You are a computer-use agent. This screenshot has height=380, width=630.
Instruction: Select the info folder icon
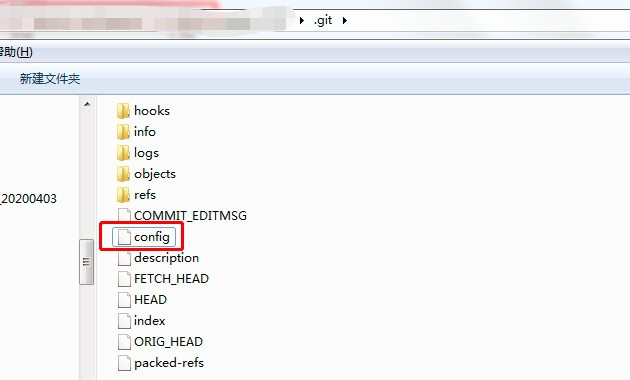123,132
